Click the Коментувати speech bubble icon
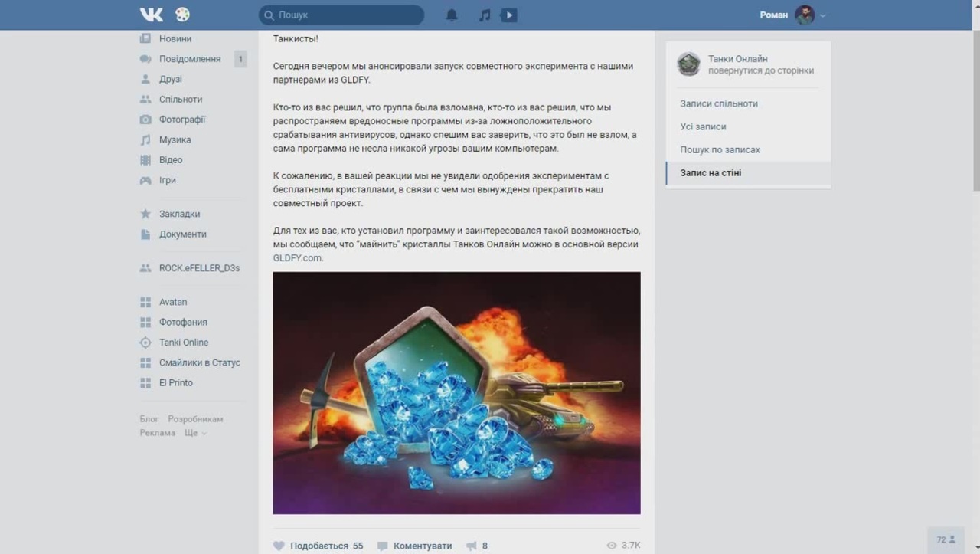Image resolution: width=980 pixels, height=554 pixels. [382, 546]
